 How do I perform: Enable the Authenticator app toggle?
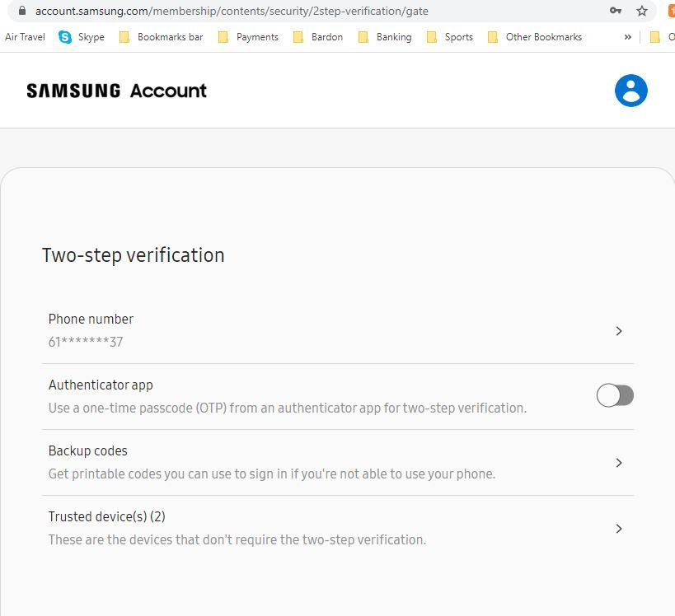point(615,396)
